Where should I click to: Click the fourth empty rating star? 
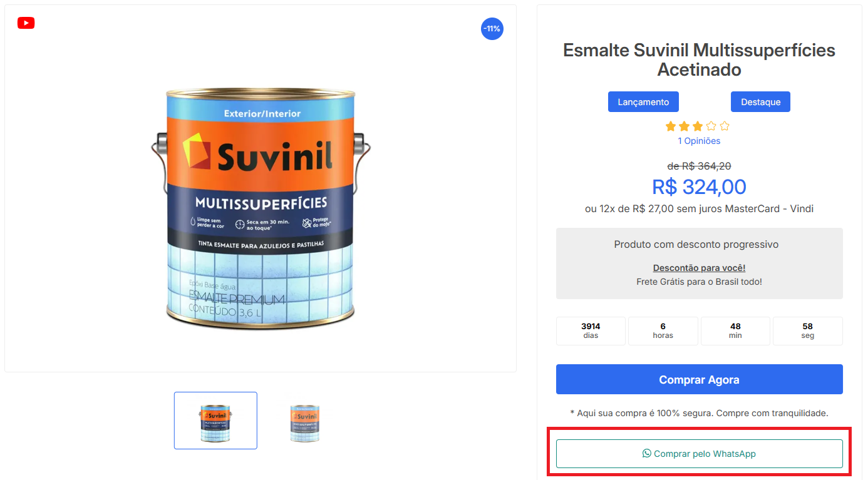[711, 126]
